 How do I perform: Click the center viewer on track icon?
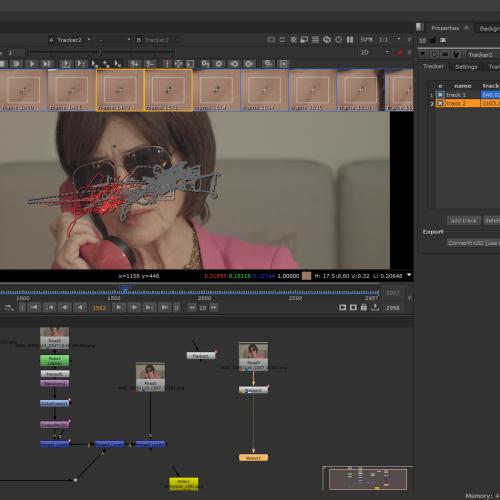[x=178, y=64]
